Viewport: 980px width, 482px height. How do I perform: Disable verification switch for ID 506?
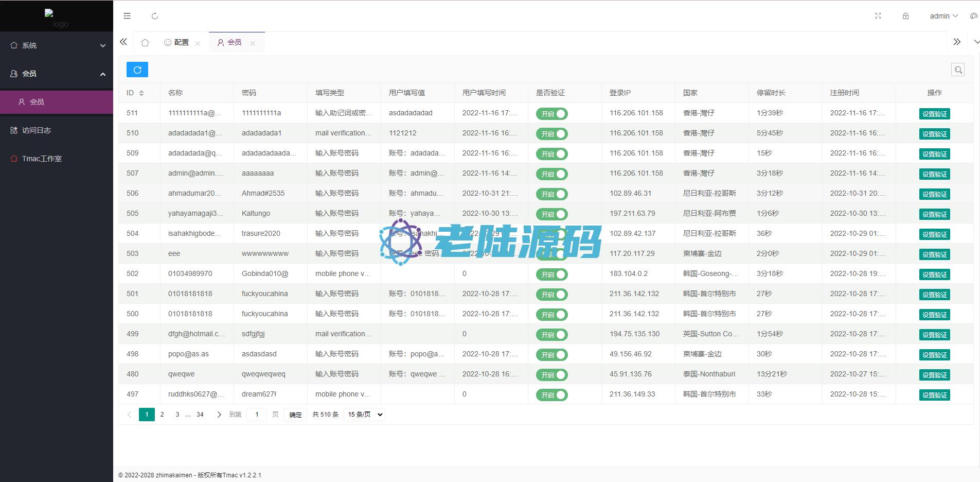551,194
